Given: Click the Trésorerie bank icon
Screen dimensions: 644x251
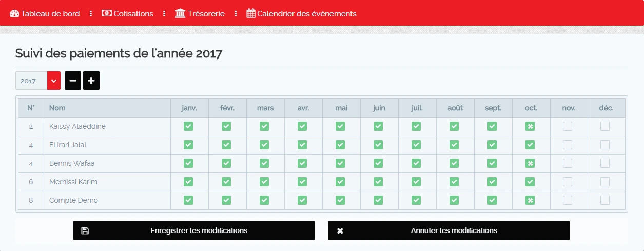Looking at the screenshot, I should tap(180, 13).
